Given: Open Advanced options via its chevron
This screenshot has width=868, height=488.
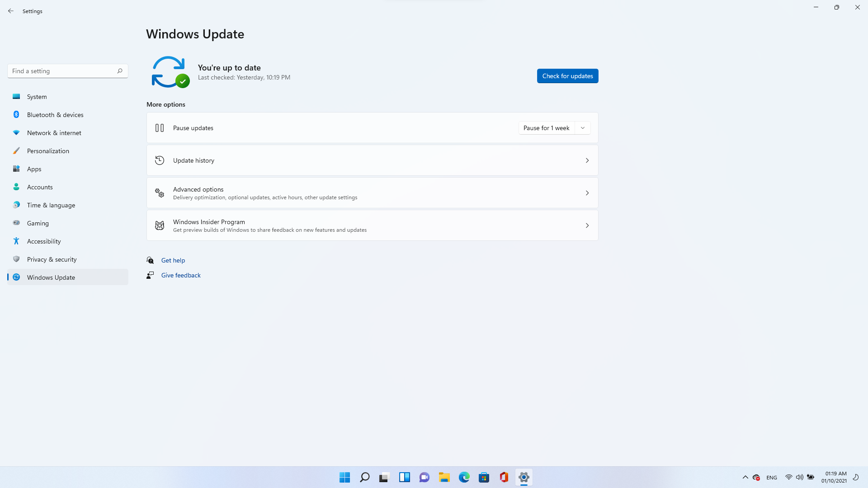Looking at the screenshot, I should tap(587, 193).
